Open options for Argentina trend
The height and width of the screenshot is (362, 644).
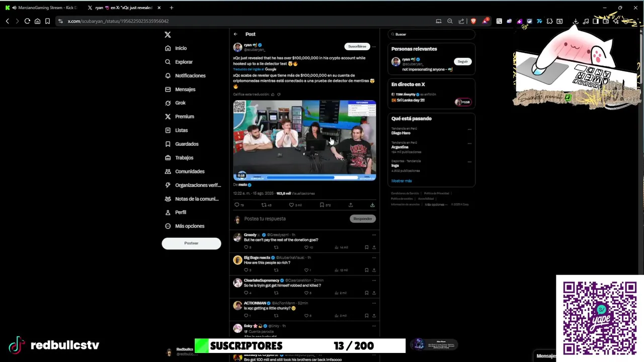point(469,144)
